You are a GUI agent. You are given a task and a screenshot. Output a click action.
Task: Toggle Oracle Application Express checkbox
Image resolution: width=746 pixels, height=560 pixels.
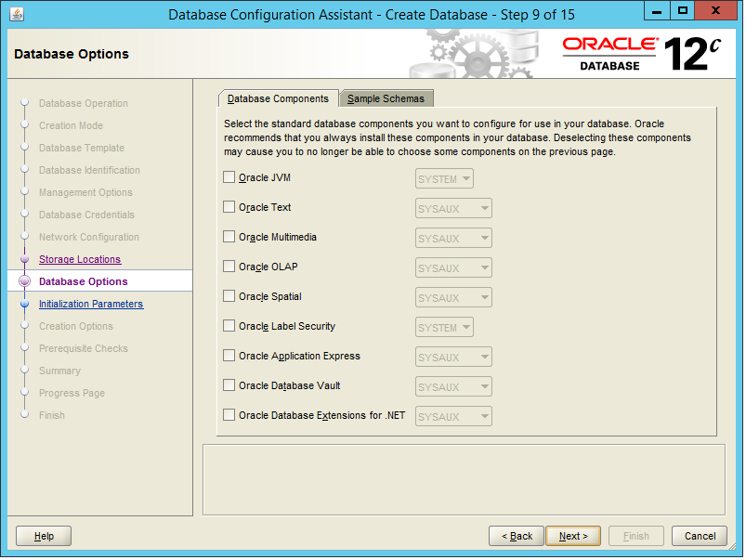(x=229, y=356)
